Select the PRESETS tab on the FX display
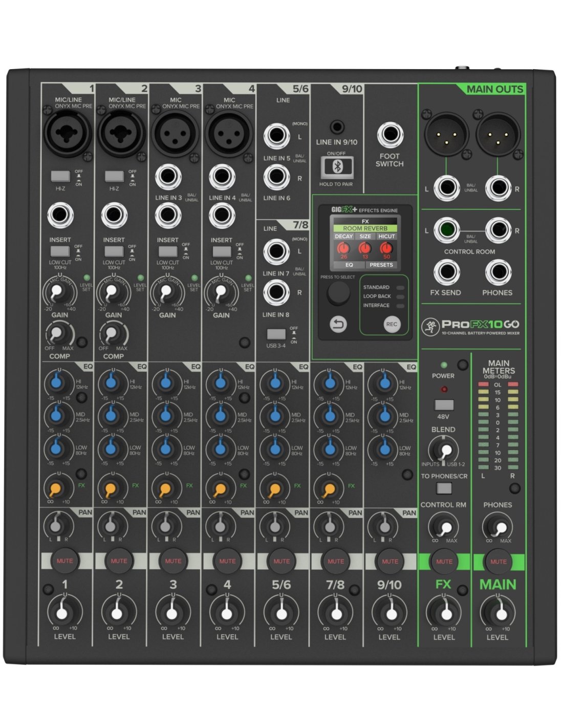 click(x=381, y=265)
